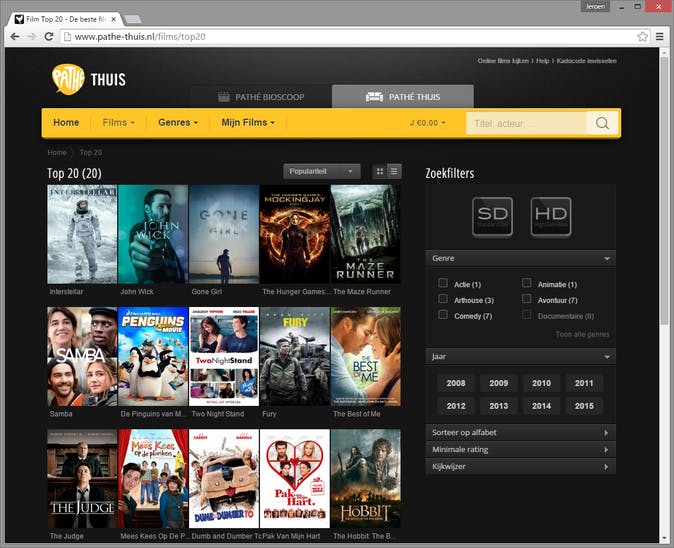Image resolution: width=674 pixels, height=548 pixels.
Task: Expand the Sorteer op alfabet section
Action: [520, 433]
